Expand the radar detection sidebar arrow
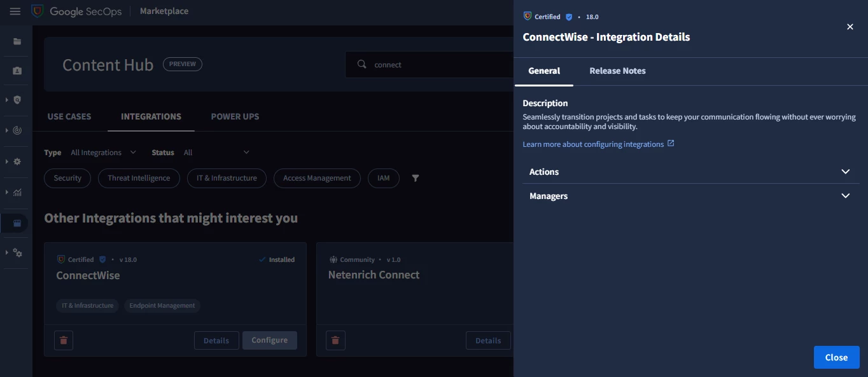 (6, 130)
